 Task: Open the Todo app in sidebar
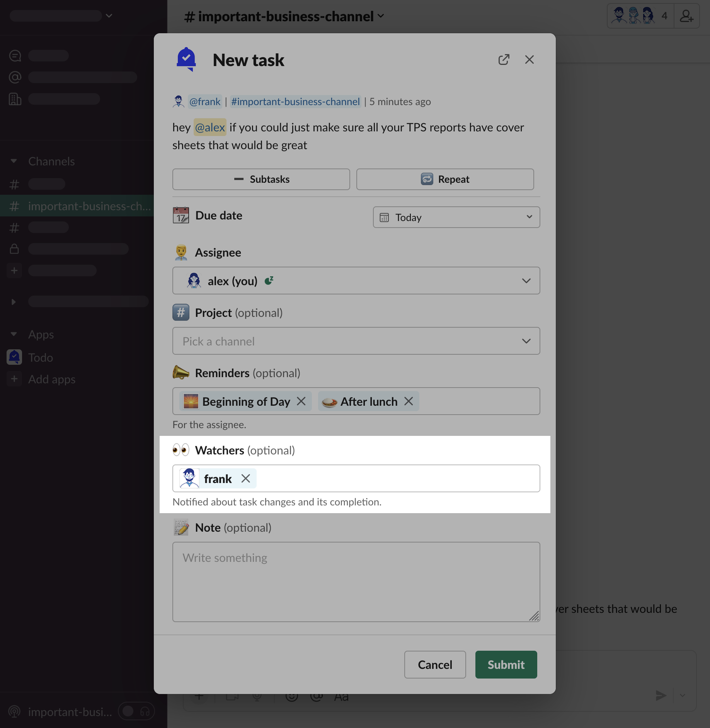(40, 357)
